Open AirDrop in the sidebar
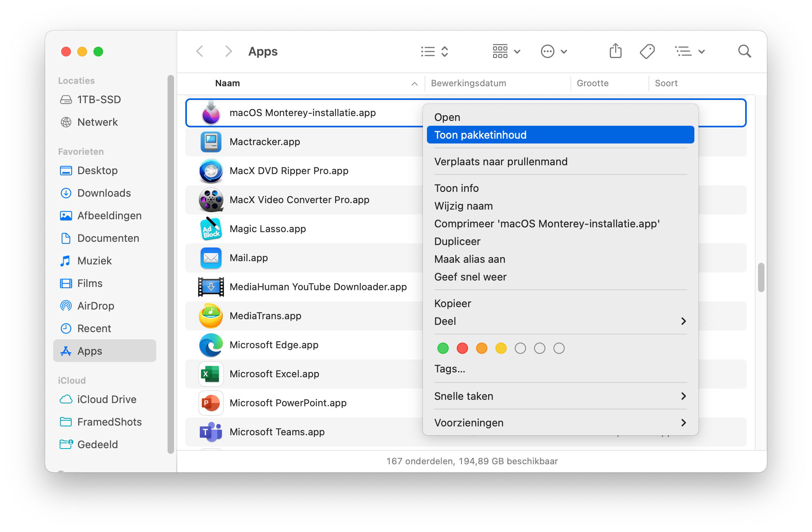Viewport: 812px width, 532px height. click(105, 306)
